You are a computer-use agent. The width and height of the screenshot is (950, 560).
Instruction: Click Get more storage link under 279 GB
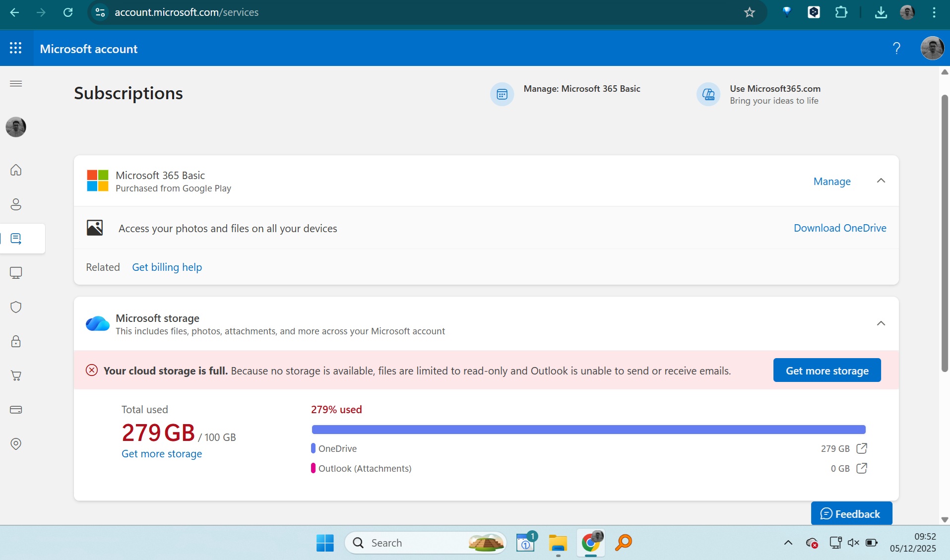click(162, 454)
